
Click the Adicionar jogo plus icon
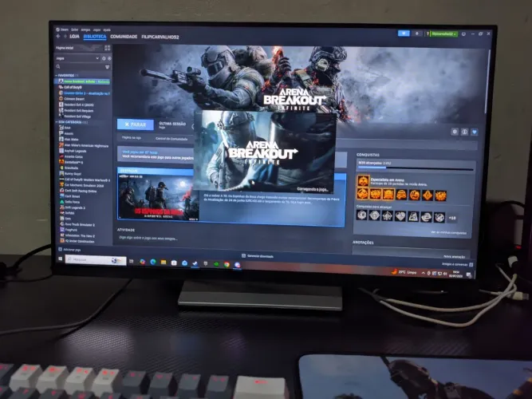pyautogui.click(x=60, y=249)
